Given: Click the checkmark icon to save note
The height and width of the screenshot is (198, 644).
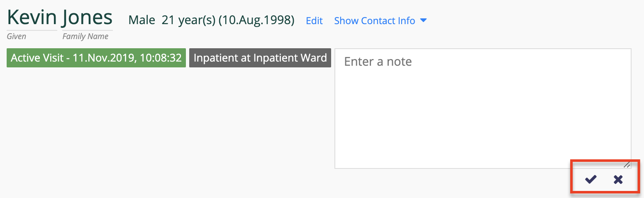Looking at the screenshot, I should pos(590,179).
